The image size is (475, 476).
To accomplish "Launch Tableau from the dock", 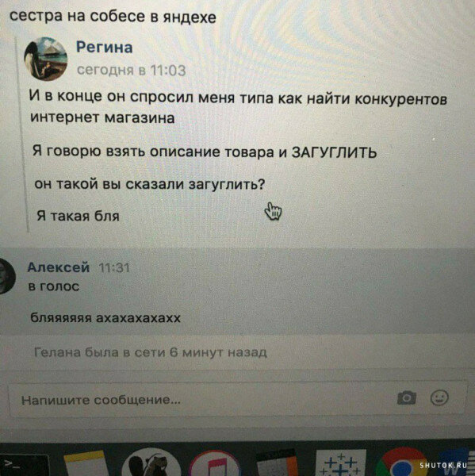I will [x=341, y=463].
